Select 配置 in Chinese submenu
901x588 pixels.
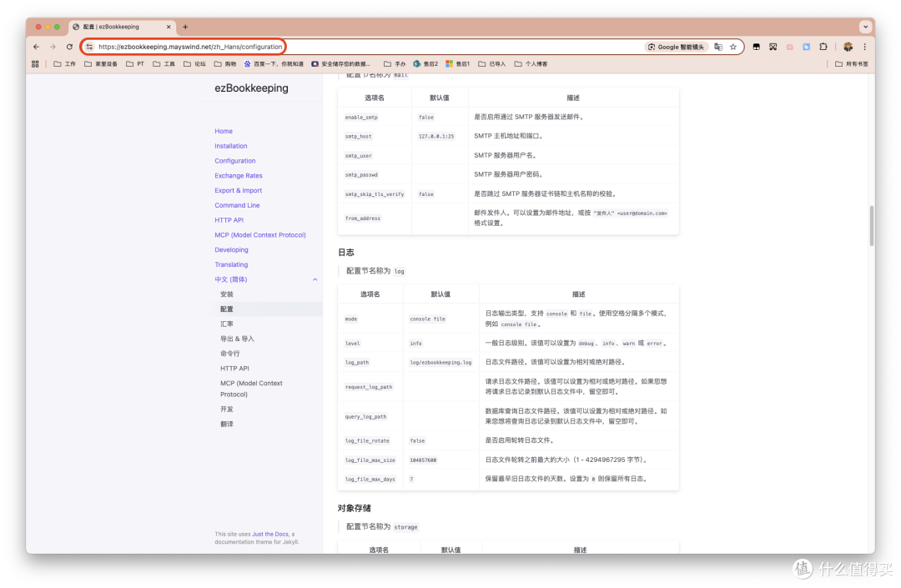[227, 309]
